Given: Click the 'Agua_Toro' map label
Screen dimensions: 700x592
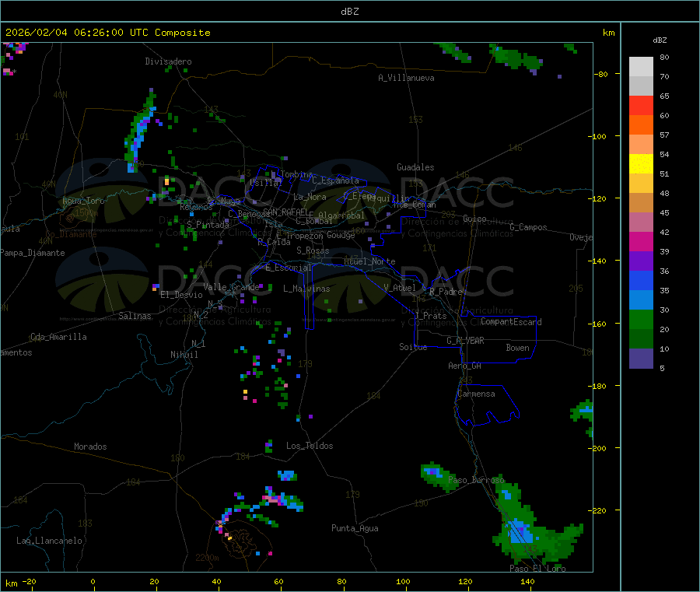Looking at the screenshot, I should [x=83, y=201].
